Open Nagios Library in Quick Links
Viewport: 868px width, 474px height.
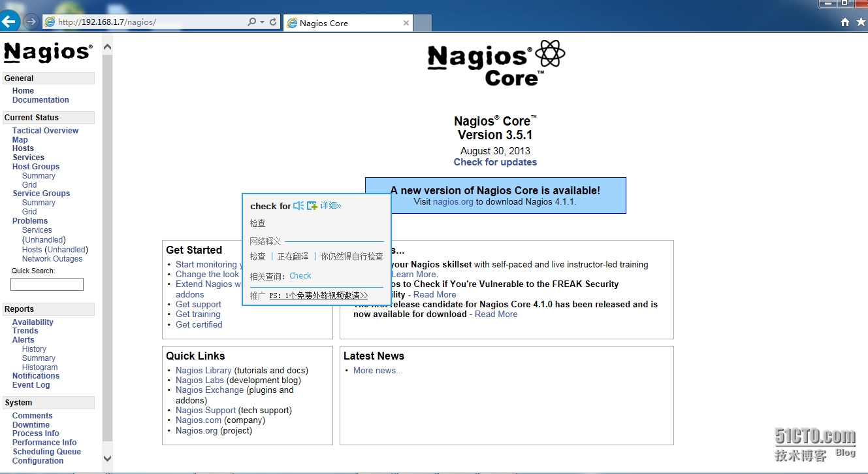coord(204,371)
